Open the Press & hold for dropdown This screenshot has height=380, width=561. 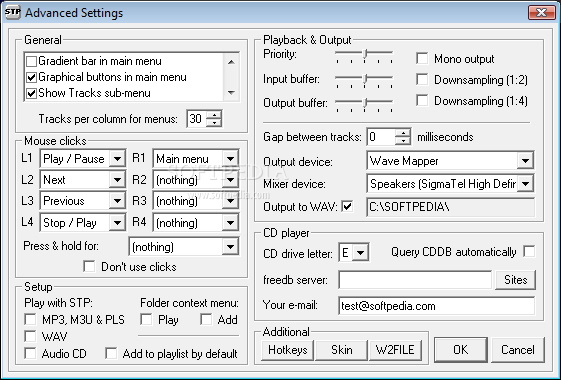click(230, 247)
